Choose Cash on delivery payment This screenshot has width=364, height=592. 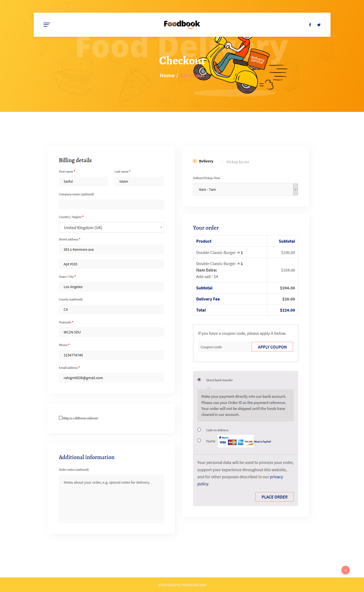tap(199, 430)
